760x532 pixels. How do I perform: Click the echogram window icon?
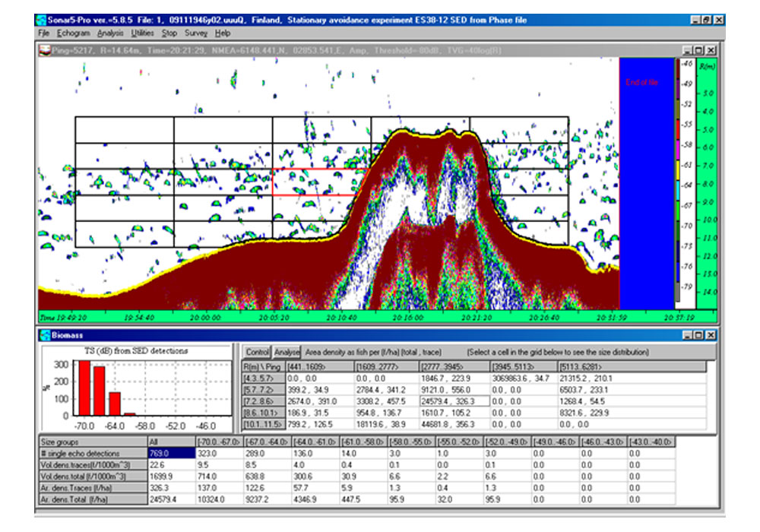[x=44, y=50]
